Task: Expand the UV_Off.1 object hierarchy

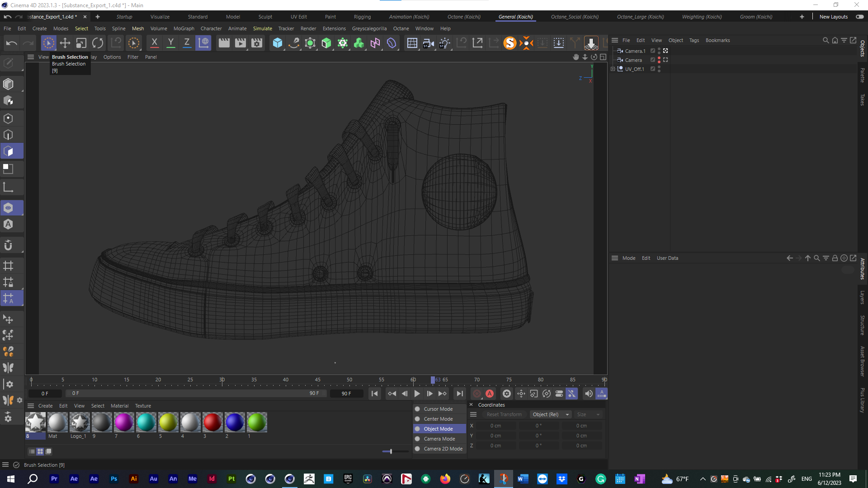Action: click(613, 69)
